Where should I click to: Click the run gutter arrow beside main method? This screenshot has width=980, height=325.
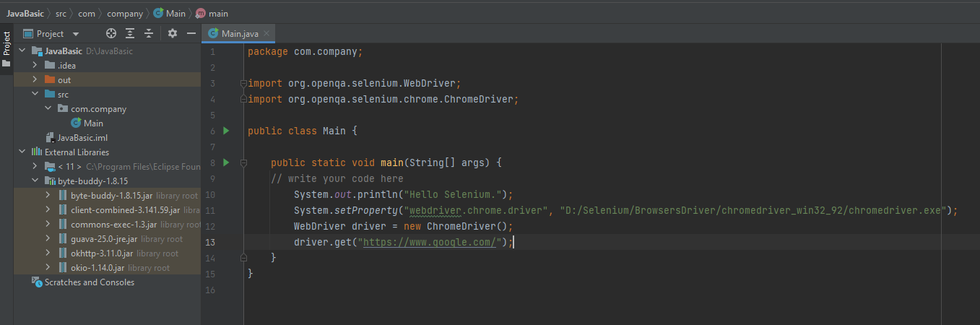pos(226,162)
